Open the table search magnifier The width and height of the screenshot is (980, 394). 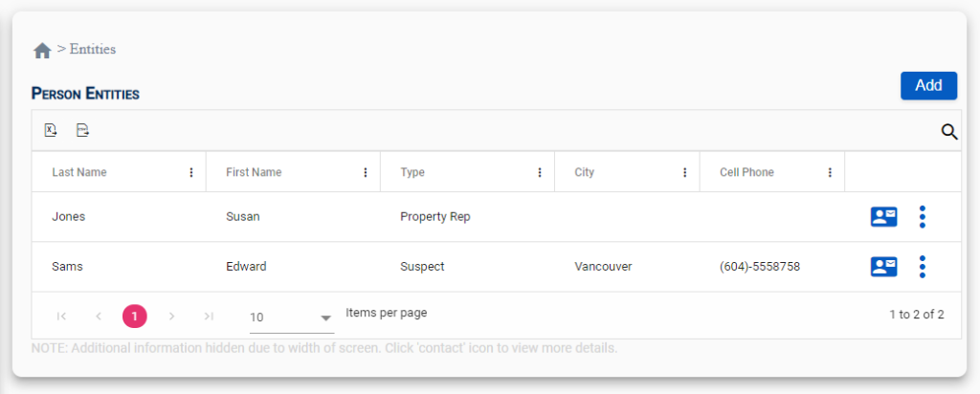pos(949,131)
